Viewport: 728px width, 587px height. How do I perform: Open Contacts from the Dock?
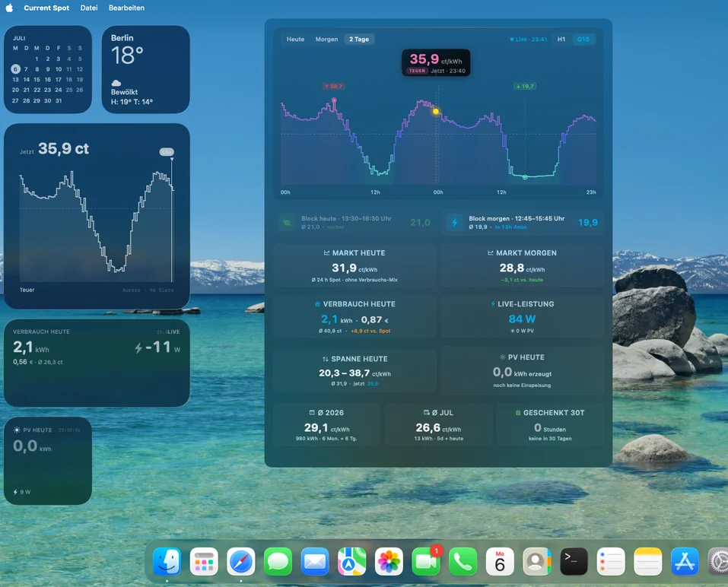click(537, 561)
